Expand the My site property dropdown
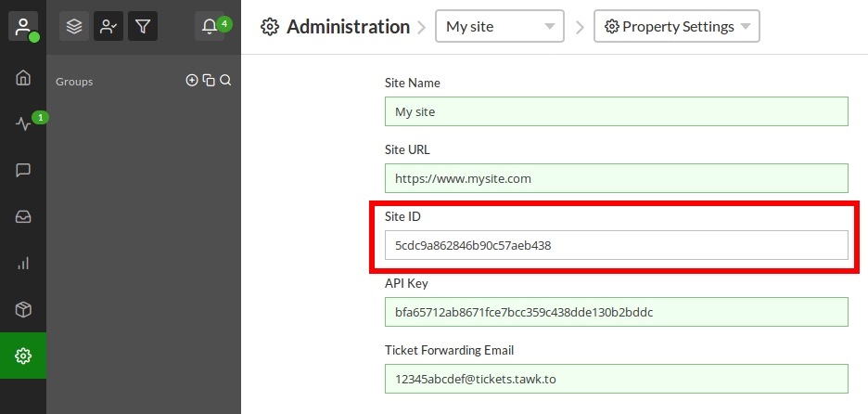 click(500, 27)
